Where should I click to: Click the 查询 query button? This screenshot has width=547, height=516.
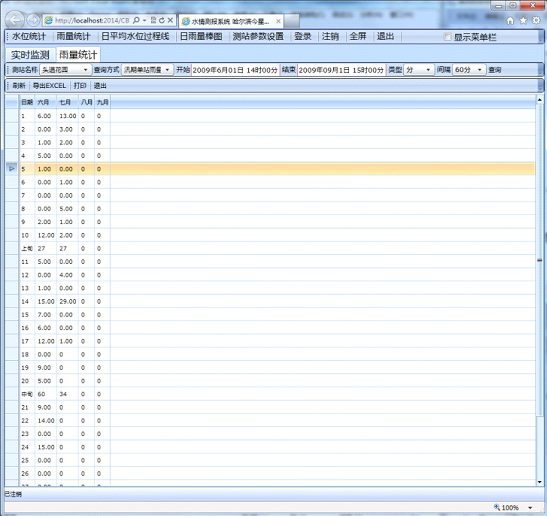(x=495, y=70)
